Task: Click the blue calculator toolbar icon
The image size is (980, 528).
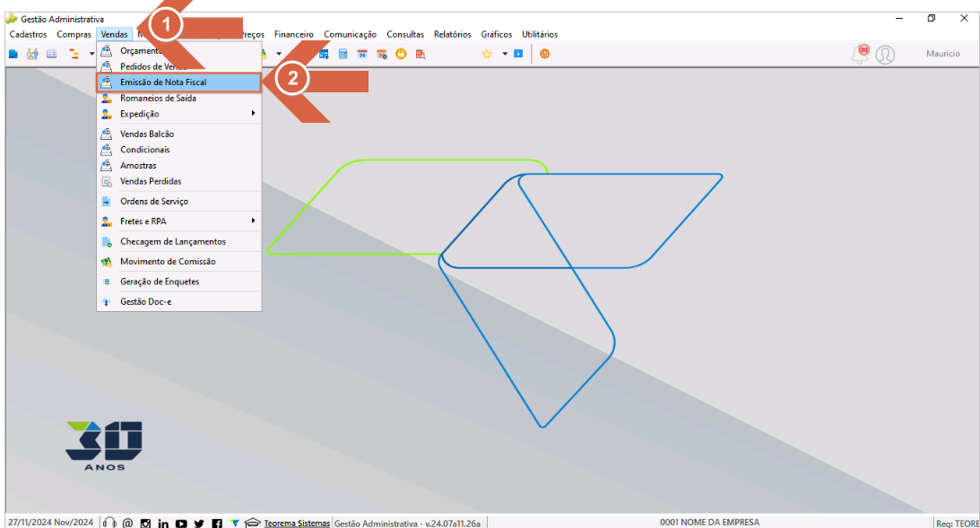Action: coord(343,54)
